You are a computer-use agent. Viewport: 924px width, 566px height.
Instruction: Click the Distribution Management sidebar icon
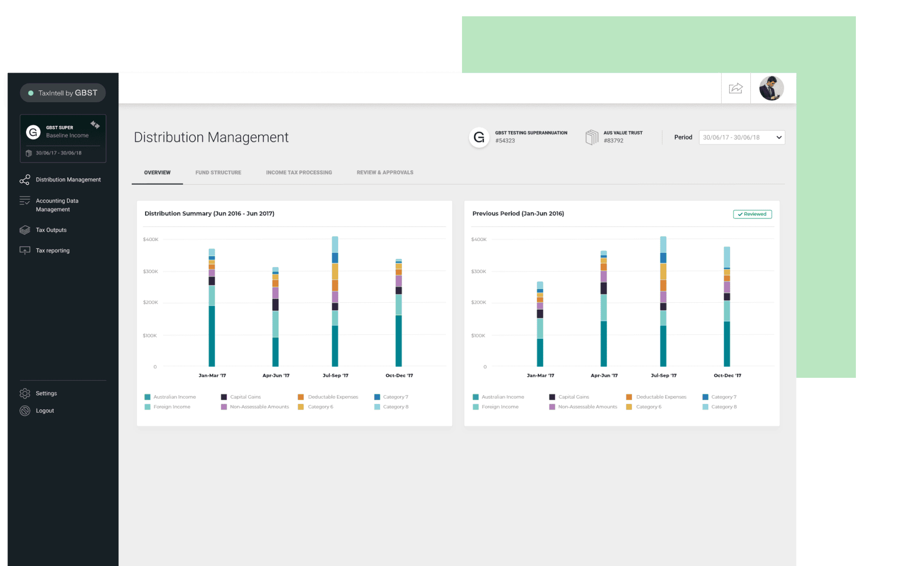click(25, 180)
